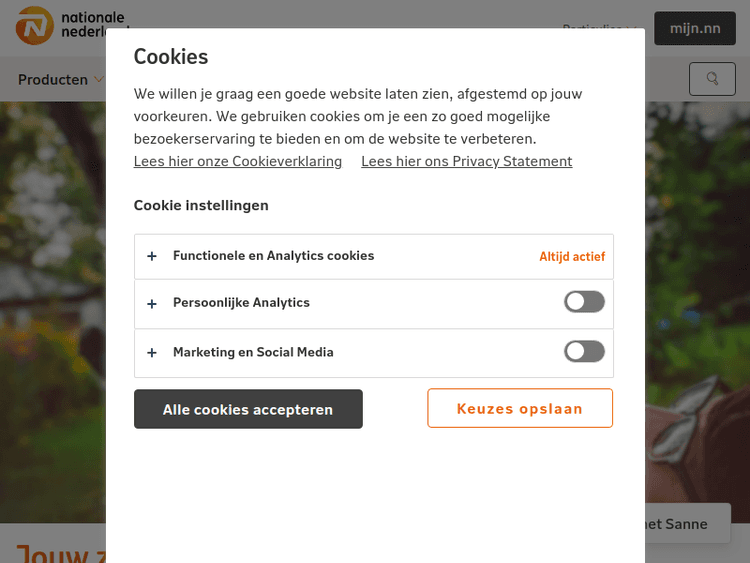Click the Cookie instellingen heading

[x=201, y=205]
